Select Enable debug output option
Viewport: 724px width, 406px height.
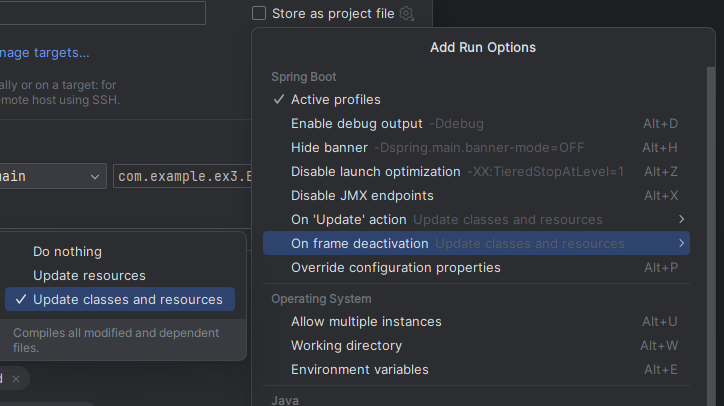[356, 124]
